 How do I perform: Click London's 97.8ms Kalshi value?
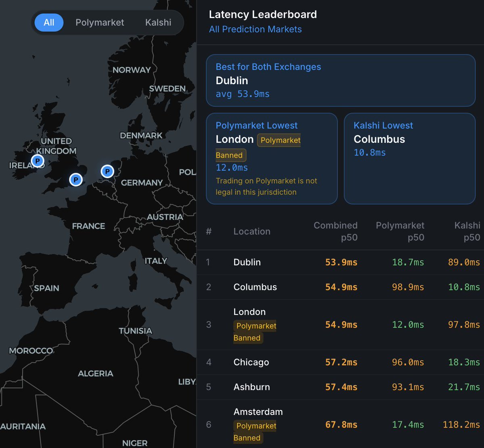click(464, 325)
